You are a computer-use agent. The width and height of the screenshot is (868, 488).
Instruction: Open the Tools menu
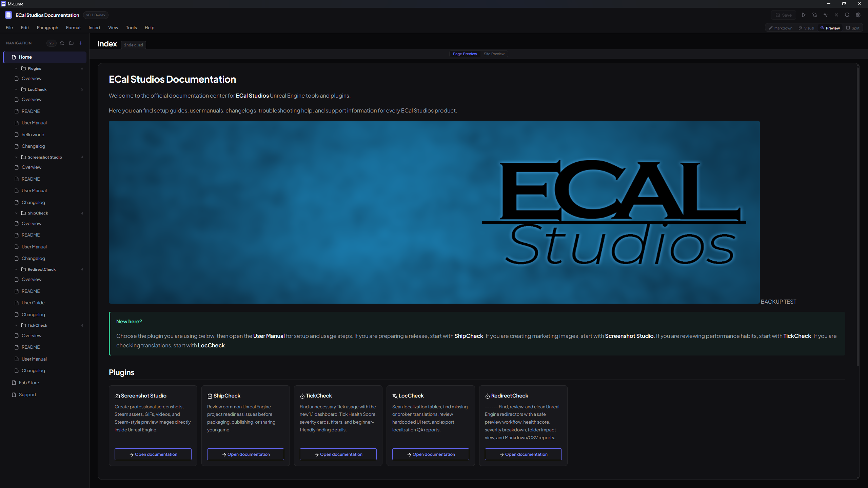click(131, 27)
